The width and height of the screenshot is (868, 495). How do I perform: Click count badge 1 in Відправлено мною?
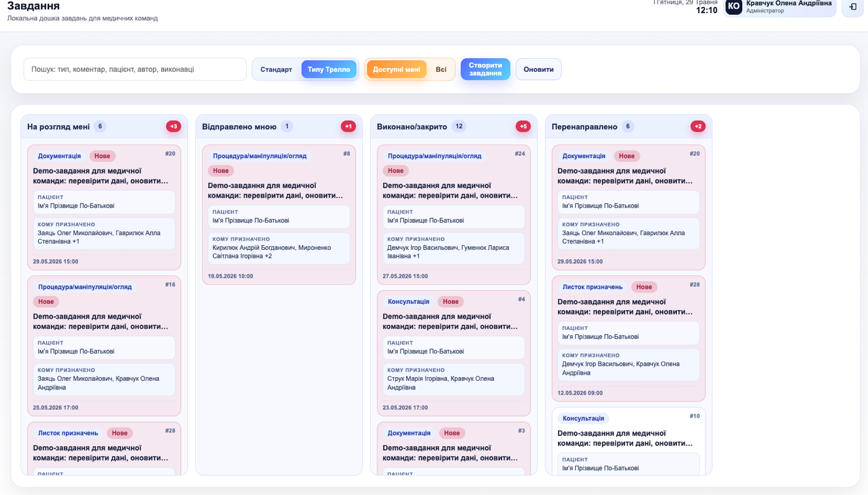[286, 127]
